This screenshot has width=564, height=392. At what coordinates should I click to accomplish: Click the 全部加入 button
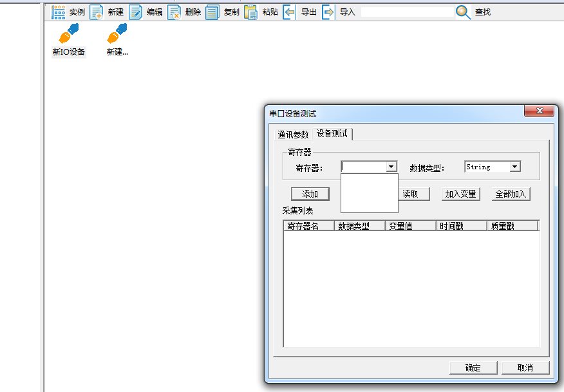tap(511, 194)
